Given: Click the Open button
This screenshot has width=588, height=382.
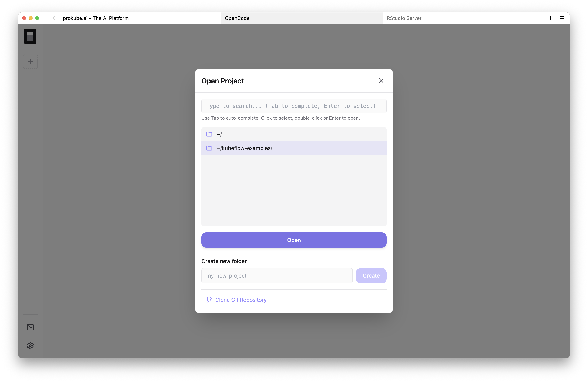Looking at the screenshot, I should (x=294, y=240).
